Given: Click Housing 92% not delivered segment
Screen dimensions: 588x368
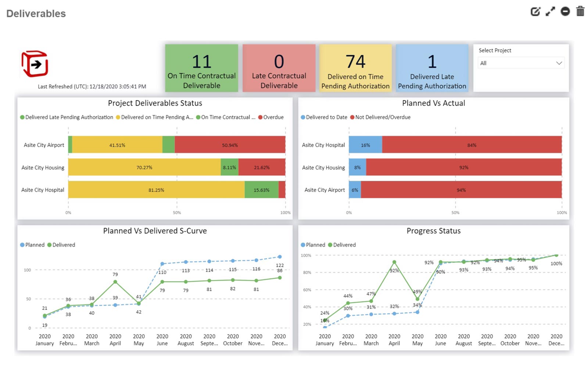Looking at the screenshot, I should 464,167.
